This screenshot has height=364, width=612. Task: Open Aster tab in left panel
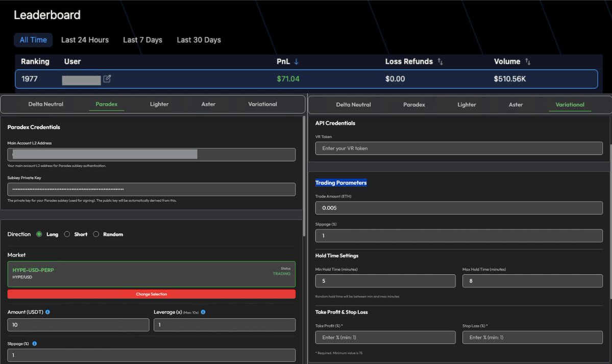pos(208,104)
